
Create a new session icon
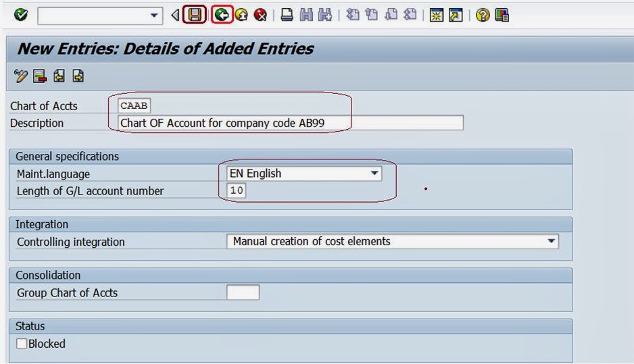437,16
